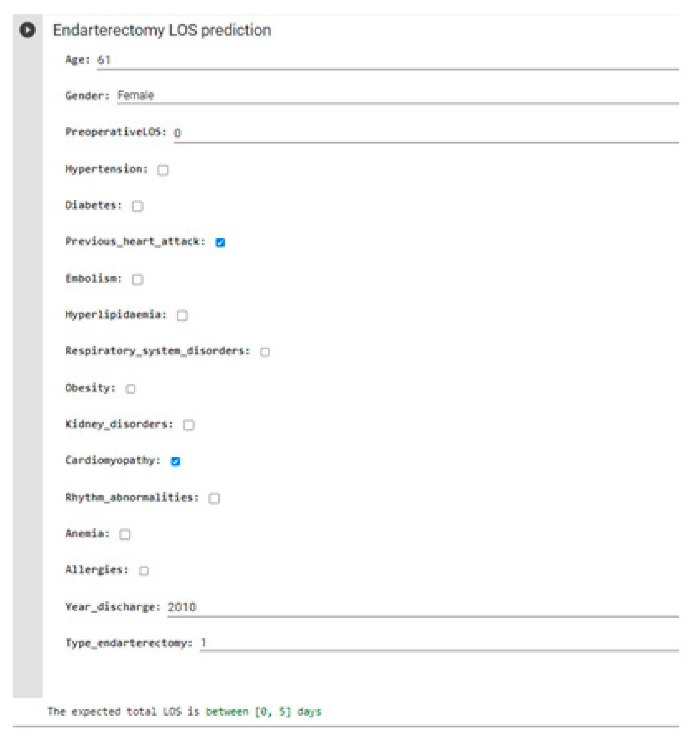
Task: Disable the Cardiomyopathy checkbox
Action: point(175,461)
